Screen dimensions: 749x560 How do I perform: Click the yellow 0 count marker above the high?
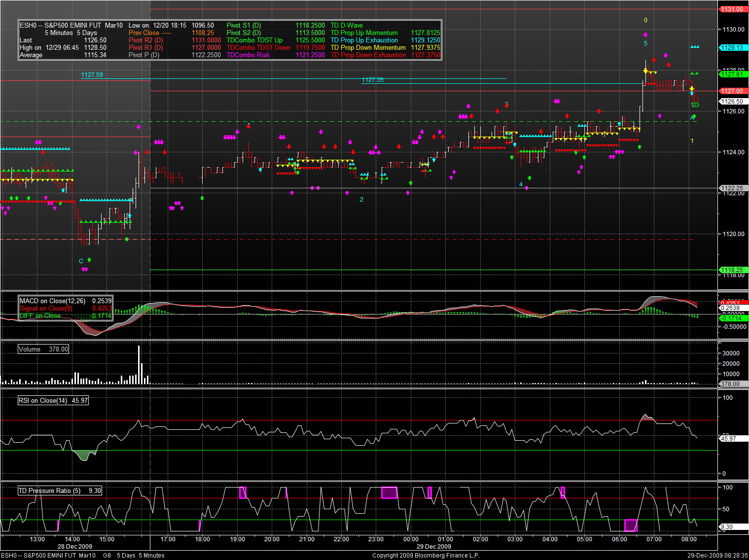coord(645,20)
